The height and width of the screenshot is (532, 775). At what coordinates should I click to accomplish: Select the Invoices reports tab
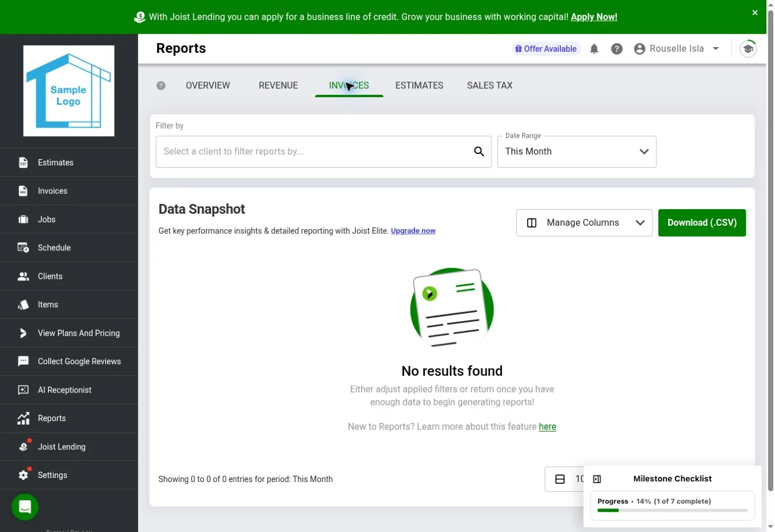point(349,86)
